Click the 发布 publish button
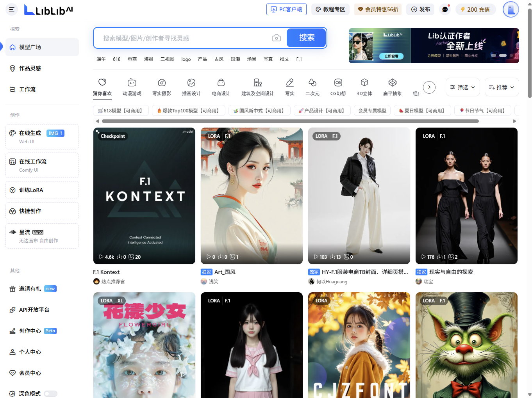Screen dimensions: 532x398 click(421, 9)
